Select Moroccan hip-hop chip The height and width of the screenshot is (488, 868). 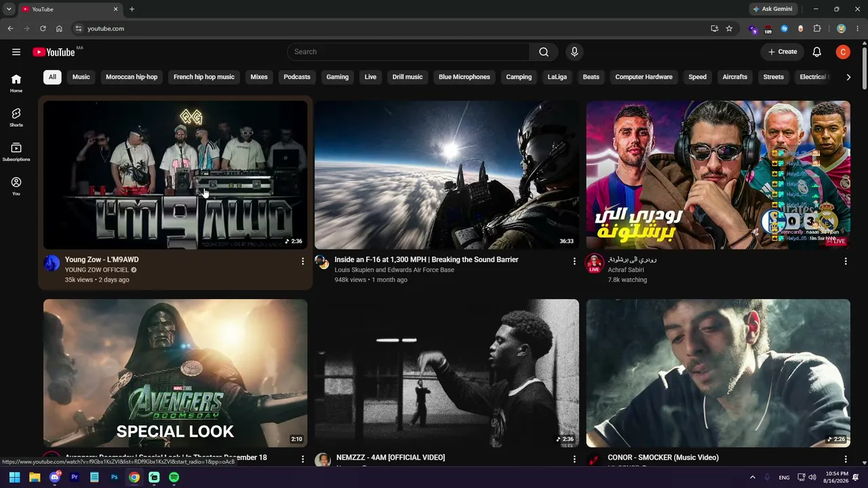pyautogui.click(x=132, y=77)
